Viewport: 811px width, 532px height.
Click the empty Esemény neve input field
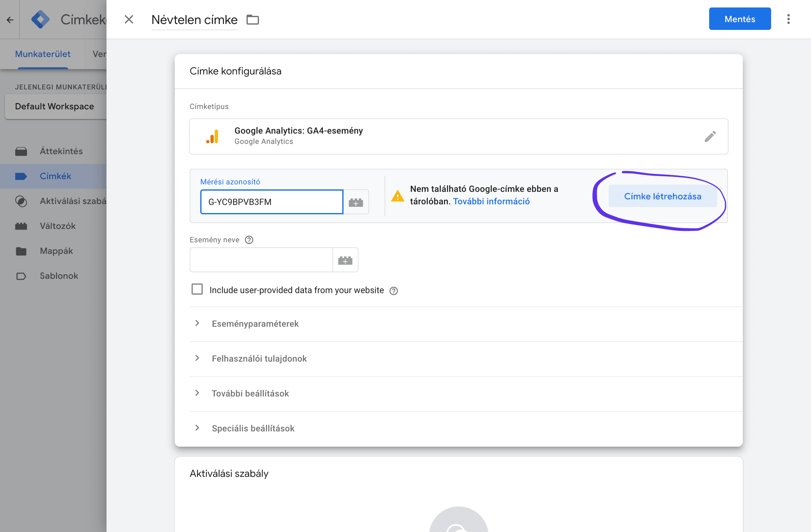261,260
